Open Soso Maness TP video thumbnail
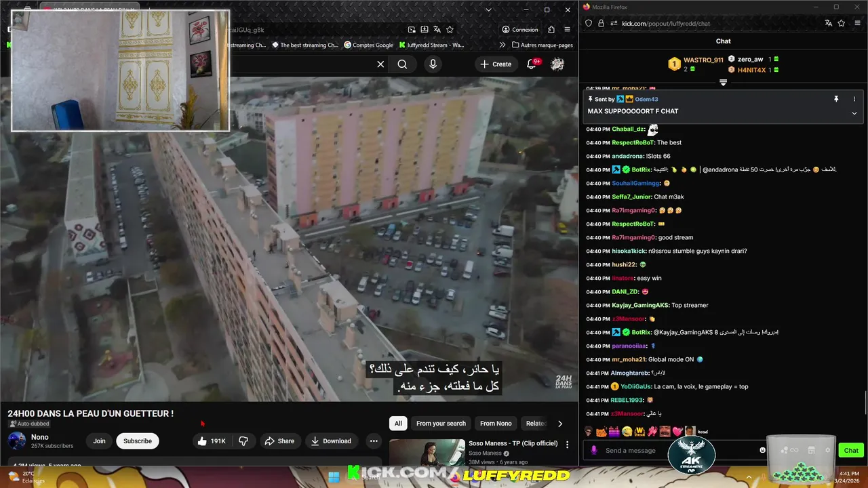The height and width of the screenshot is (488, 868). pyautogui.click(x=427, y=453)
